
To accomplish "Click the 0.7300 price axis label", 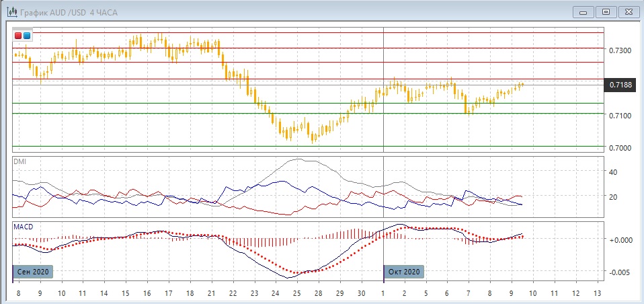I will click(620, 50).
